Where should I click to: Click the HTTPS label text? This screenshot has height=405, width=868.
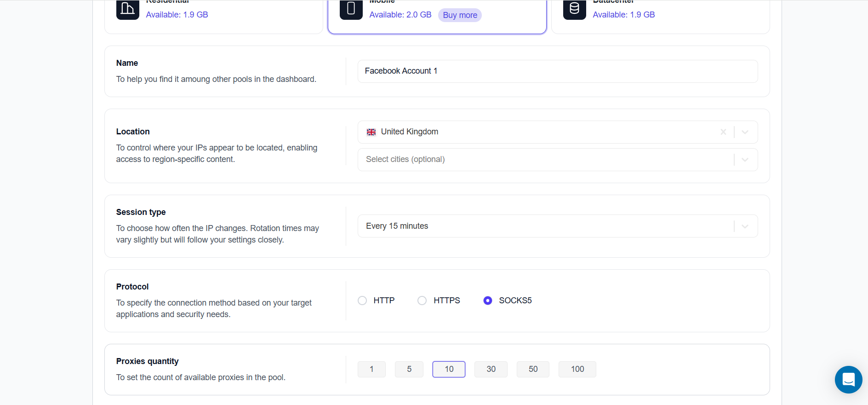[447, 301]
